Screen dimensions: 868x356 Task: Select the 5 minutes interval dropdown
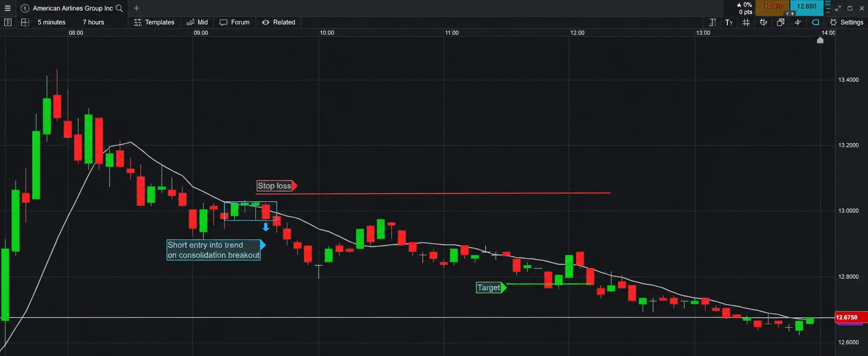tap(51, 22)
